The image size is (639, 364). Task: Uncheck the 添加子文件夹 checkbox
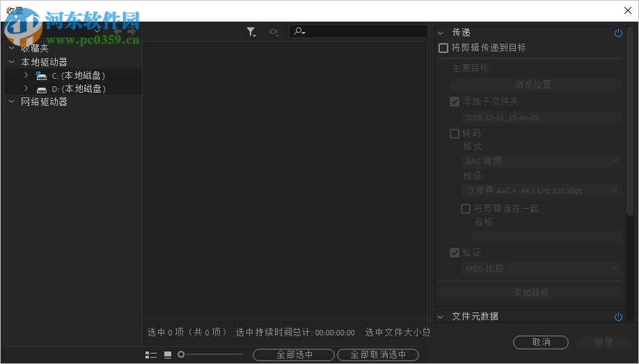[x=455, y=102]
